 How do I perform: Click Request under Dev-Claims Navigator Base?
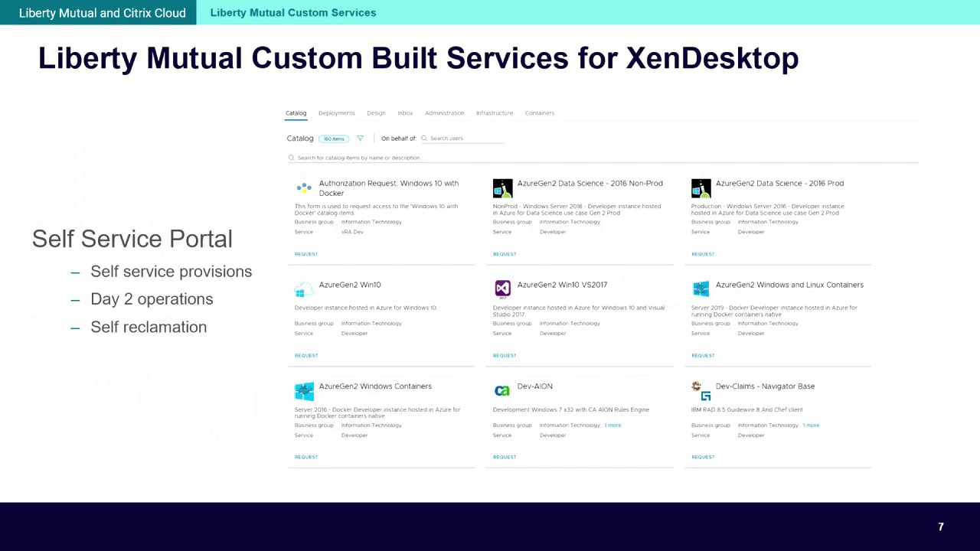[703, 457]
